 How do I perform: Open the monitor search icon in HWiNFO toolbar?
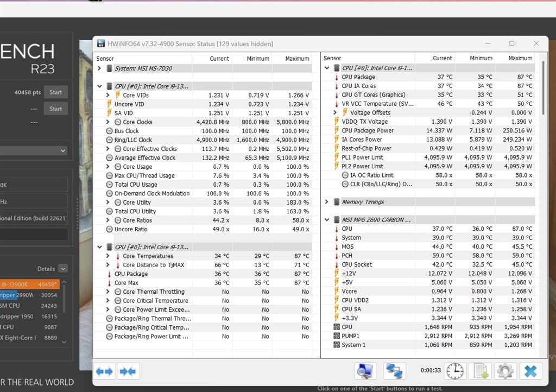pos(365,371)
